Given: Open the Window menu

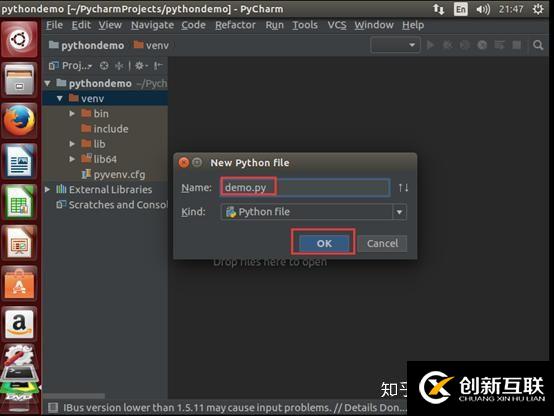Looking at the screenshot, I should click(x=374, y=25).
